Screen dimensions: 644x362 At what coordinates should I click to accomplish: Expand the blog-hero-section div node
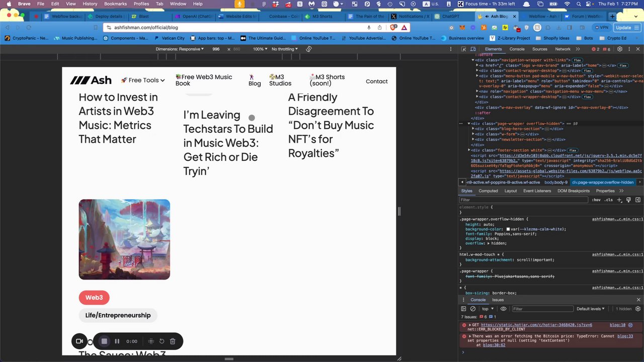pos(473,129)
